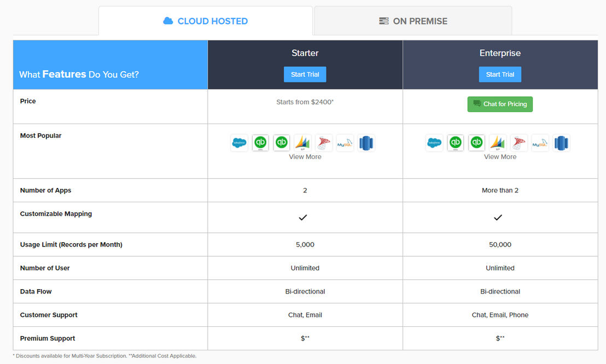
Task: Click the 'Price' row label
Action: pos(28,101)
